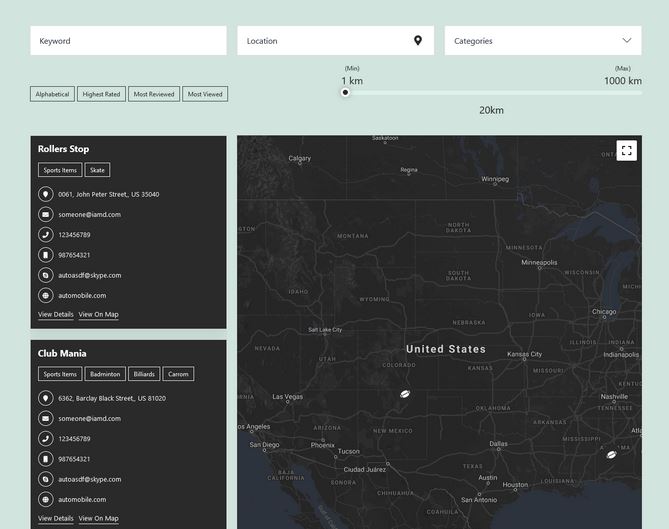
Task: Select the Skate tag on Rollers Stop
Action: click(x=97, y=170)
